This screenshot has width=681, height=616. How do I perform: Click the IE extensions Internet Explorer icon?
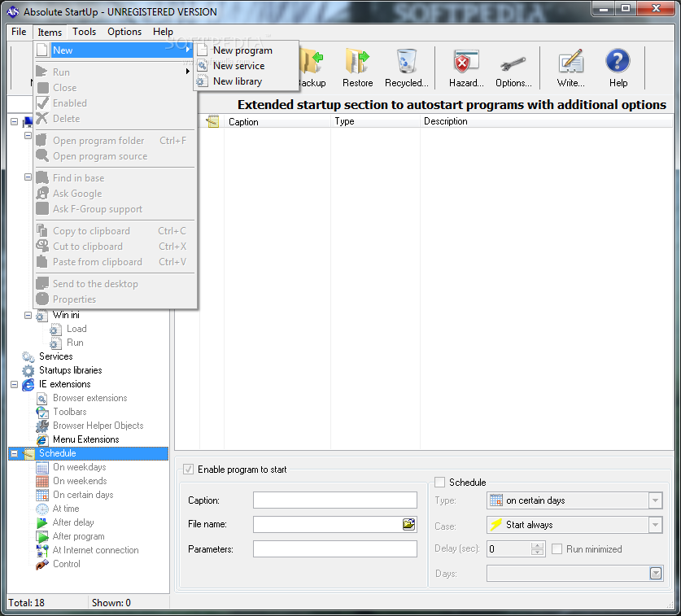tap(28, 384)
